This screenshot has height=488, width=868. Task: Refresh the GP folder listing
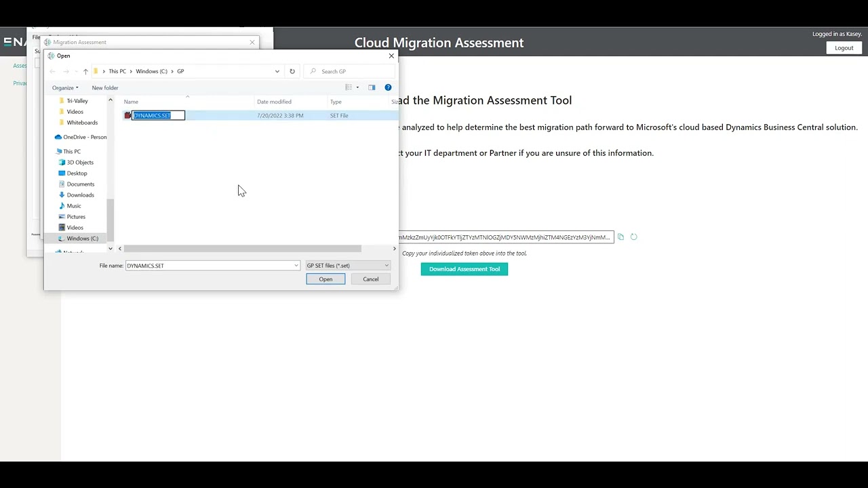tap(292, 71)
